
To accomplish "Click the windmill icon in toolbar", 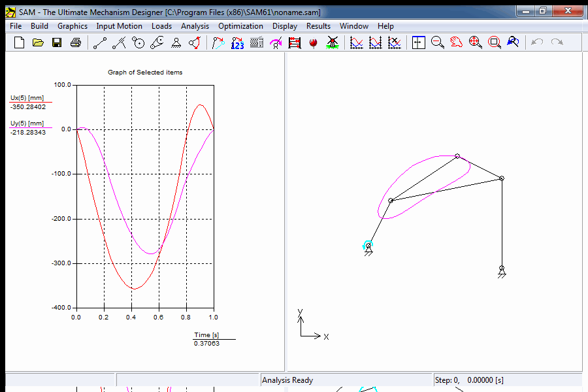I will click(x=333, y=42).
